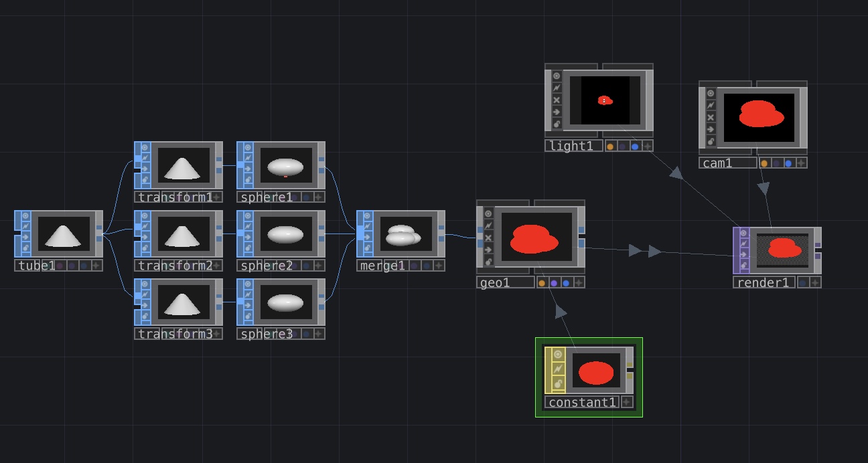The width and height of the screenshot is (868, 463).
Task: Toggle the viewer circle flag on light1
Action: tap(557, 76)
